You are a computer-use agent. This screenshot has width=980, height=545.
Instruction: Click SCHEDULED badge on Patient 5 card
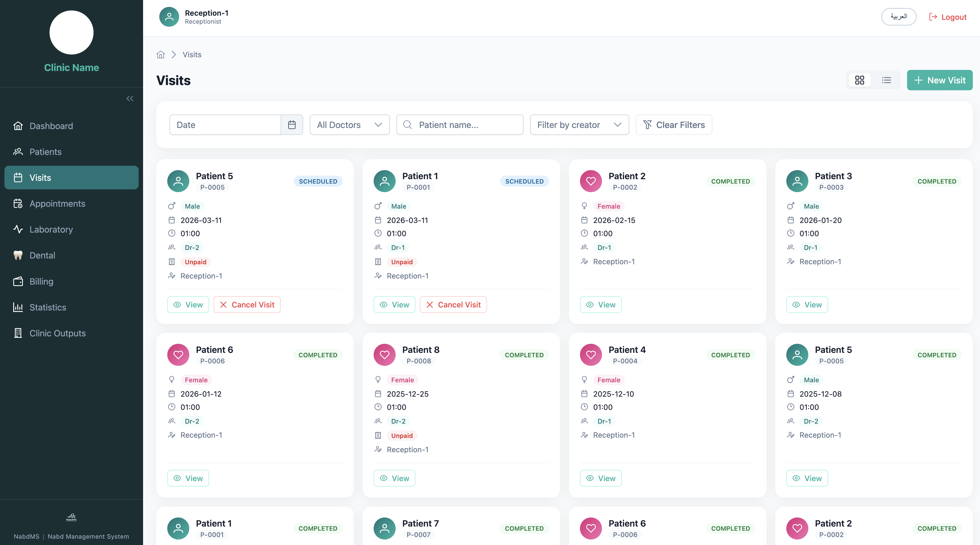tap(318, 181)
